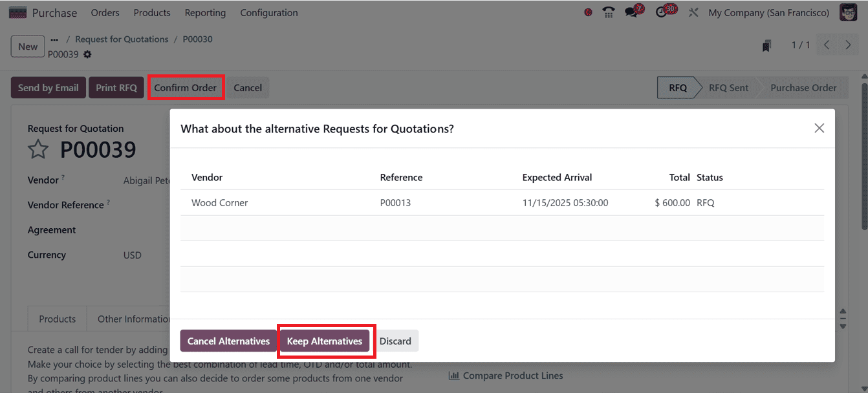This screenshot has width=868, height=393.
Task: Create a record with the New button
Action: coord(27,46)
